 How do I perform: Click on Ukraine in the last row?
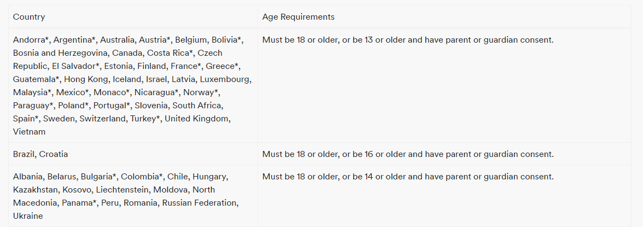click(x=28, y=216)
